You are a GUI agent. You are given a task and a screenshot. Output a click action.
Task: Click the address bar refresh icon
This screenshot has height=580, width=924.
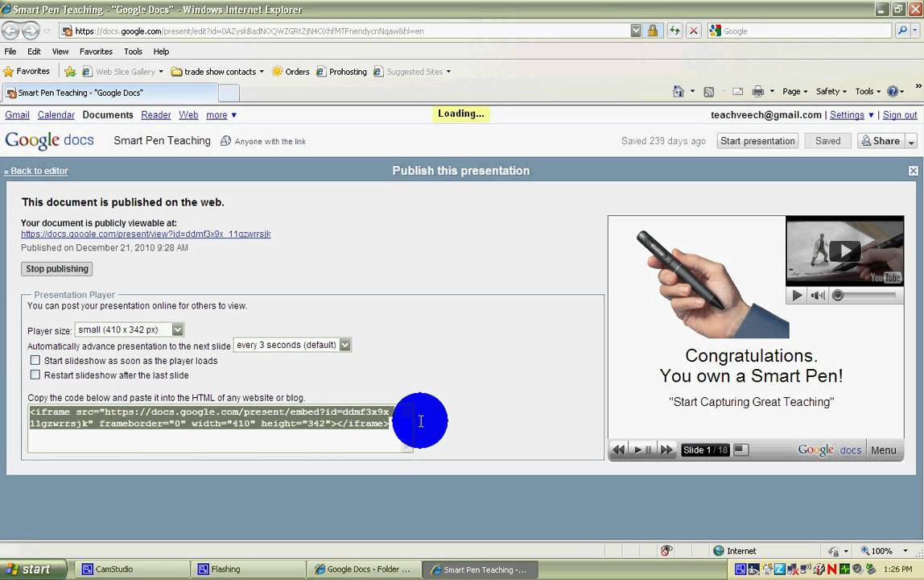[x=674, y=31]
